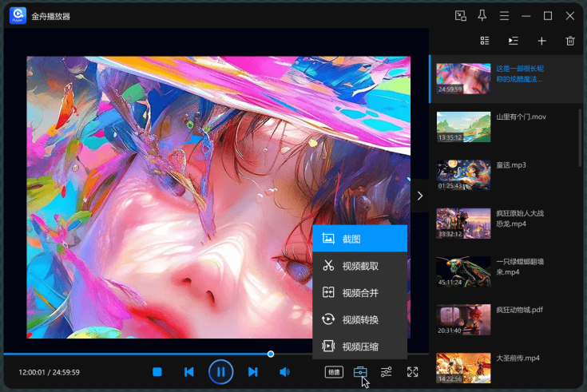The height and width of the screenshot is (392, 587).
Task: Pin window on top with pin icon
Action: pyautogui.click(x=482, y=16)
